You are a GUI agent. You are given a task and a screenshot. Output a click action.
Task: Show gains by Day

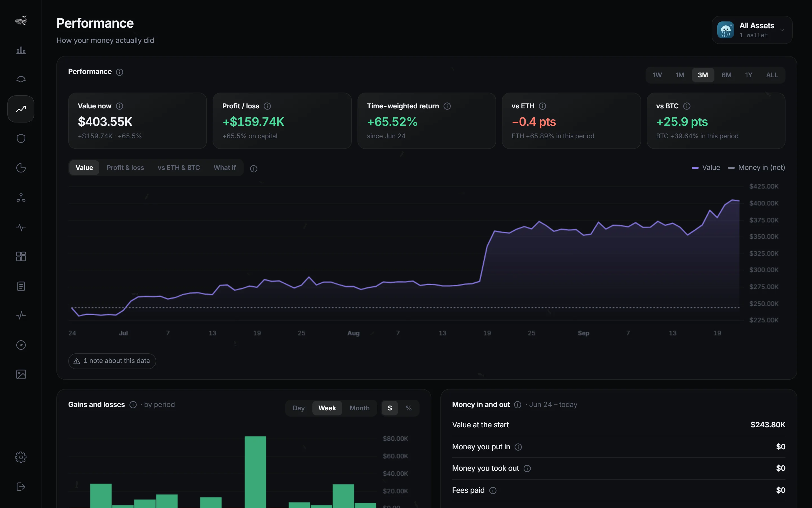298,408
